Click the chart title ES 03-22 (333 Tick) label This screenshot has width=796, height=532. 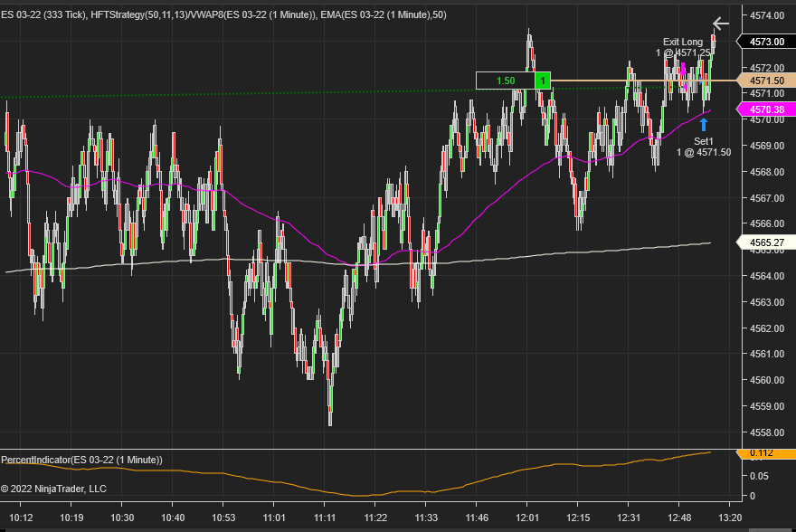pos(44,14)
